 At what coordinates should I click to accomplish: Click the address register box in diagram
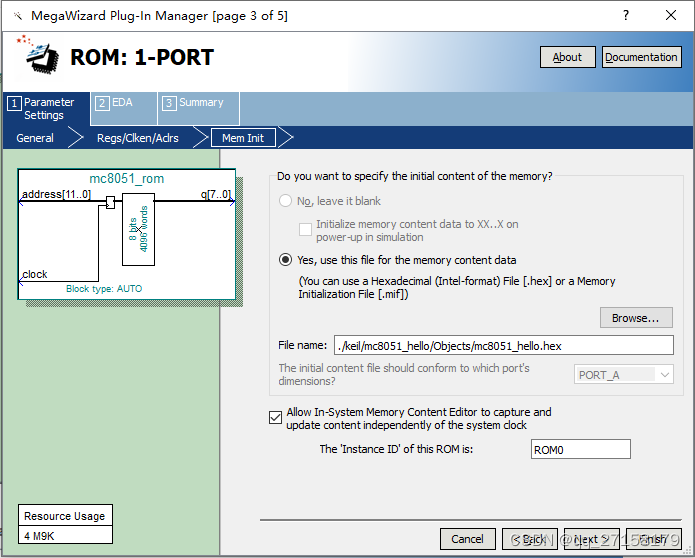[110, 202]
